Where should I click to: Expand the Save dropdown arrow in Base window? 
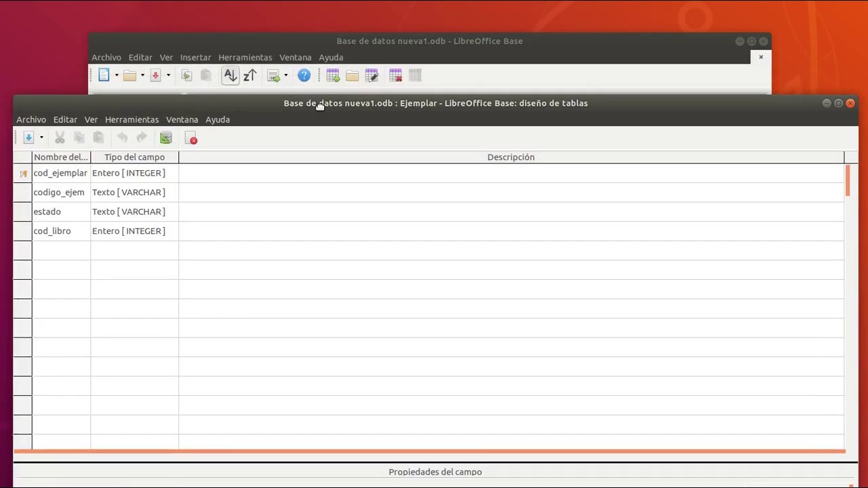pos(168,75)
